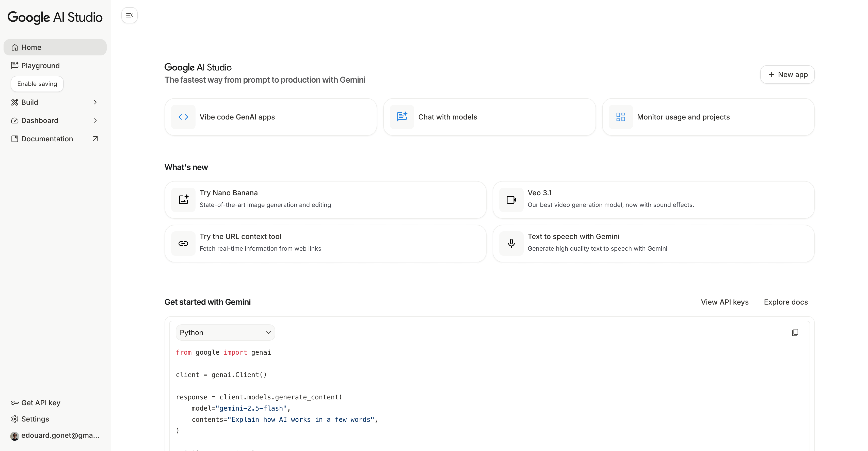Copy the Python code using the copy icon
The width and height of the screenshot is (868, 451).
tap(795, 332)
